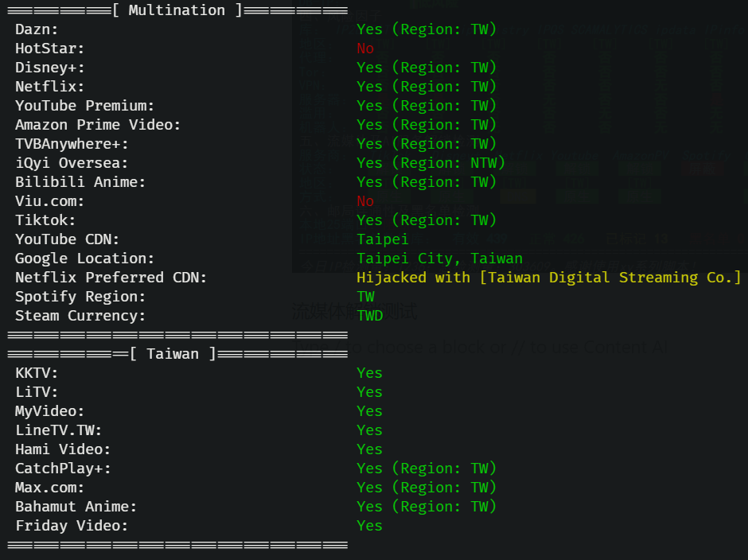Screen dimensions: 748x560
Task: Click the KKTV label
Action: [x=37, y=373]
